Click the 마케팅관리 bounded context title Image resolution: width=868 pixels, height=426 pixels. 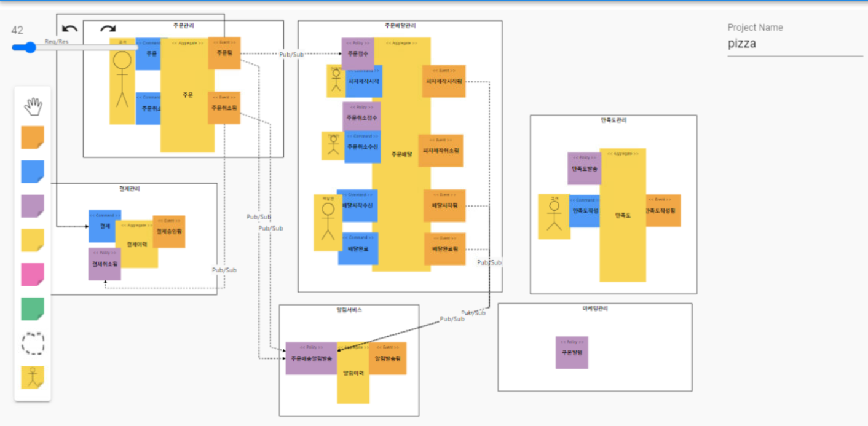[x=594, y=309]
